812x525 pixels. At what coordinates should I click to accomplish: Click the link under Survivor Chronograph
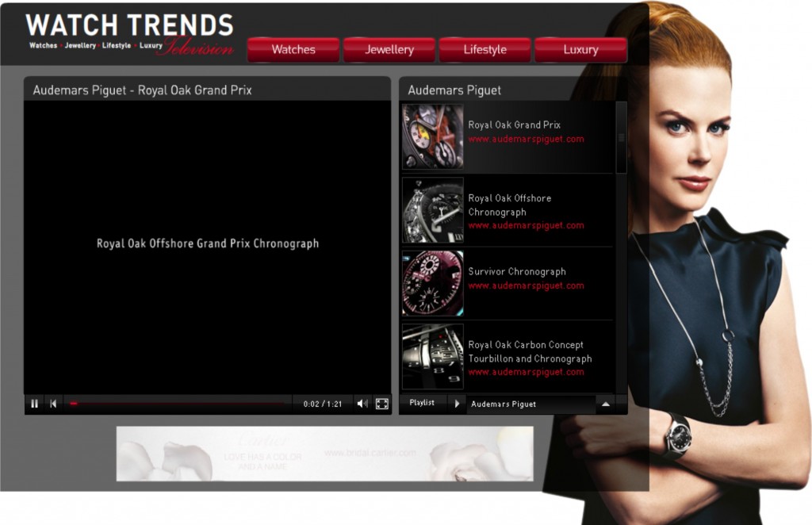526,285
